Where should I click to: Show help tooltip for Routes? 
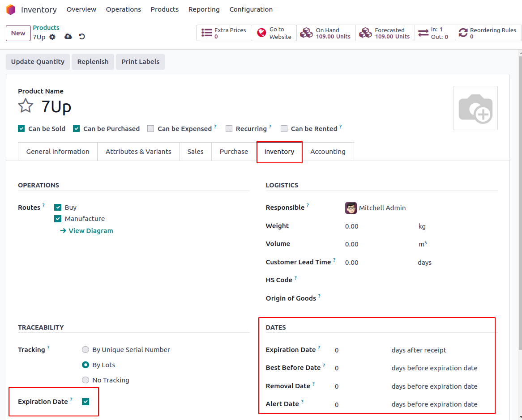(x=43, y=205)
